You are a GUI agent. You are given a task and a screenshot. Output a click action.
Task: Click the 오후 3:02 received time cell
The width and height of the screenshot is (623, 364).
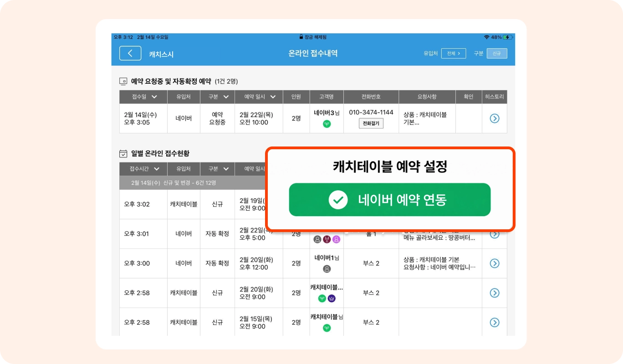[x=143, y=204]
